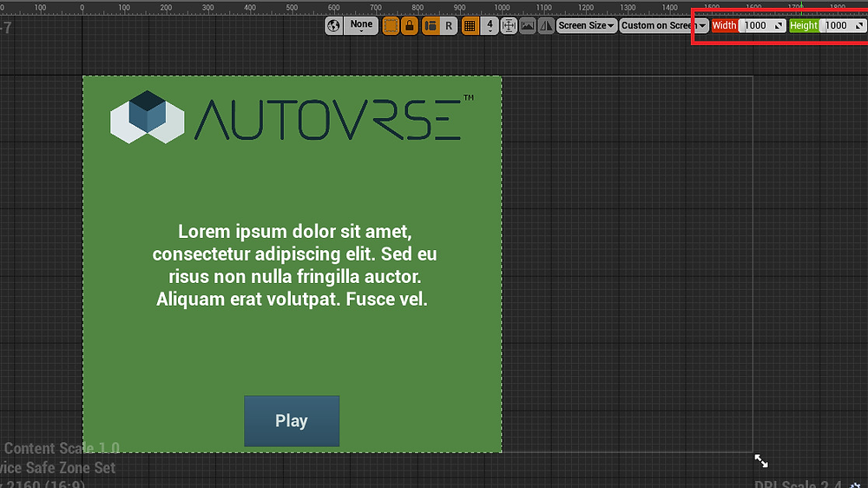868x488 pixels.
Task: Select the R render transform mode
Action: [449, 25]
